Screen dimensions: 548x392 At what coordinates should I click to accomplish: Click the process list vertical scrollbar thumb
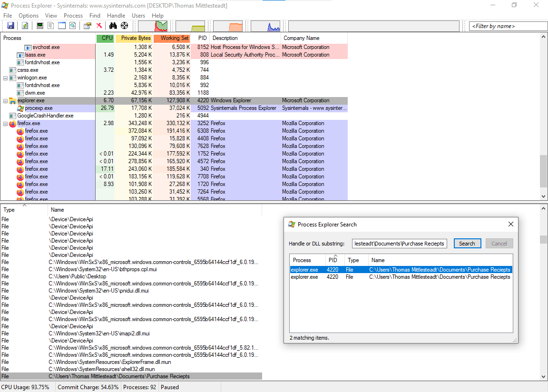[x=543, y=172]
